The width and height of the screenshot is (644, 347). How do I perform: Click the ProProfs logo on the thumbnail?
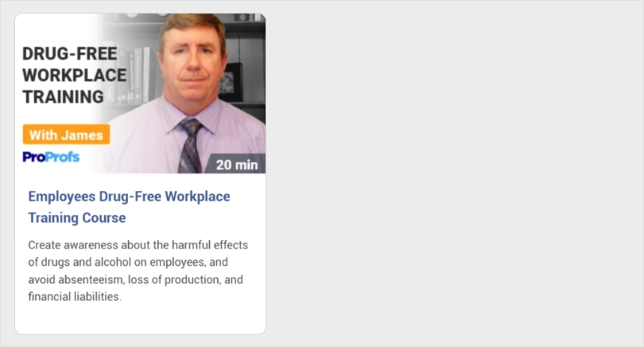(x=51, y=157)
